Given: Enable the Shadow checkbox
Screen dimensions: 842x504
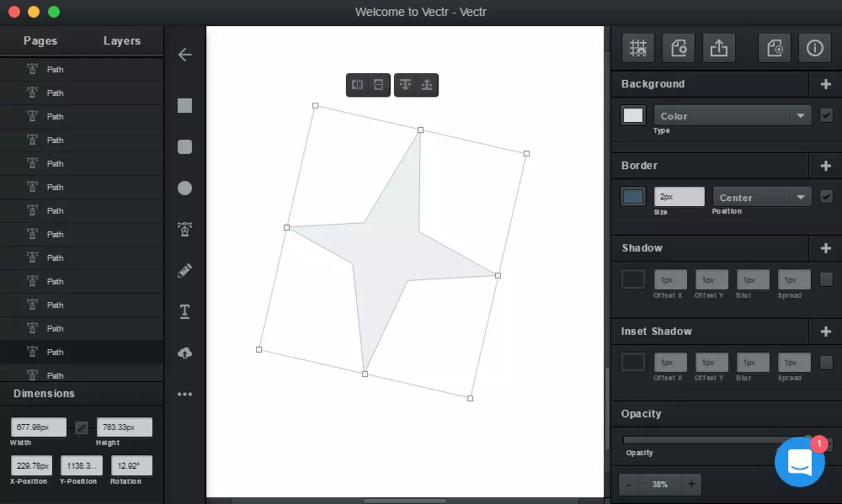Looking at the screenshot, I should pos(826,279).
